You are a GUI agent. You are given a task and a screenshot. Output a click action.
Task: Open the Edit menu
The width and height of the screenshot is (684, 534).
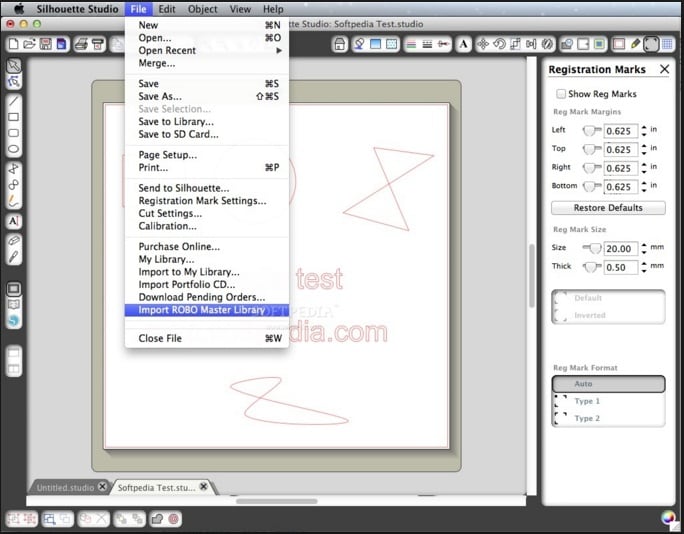[x=167, y=9]
